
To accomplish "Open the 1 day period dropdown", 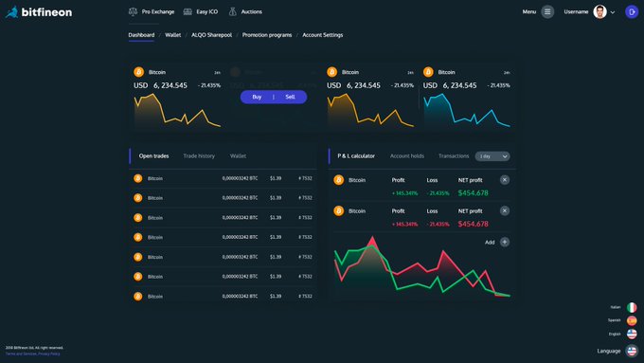I will click(x=492, y=156).
